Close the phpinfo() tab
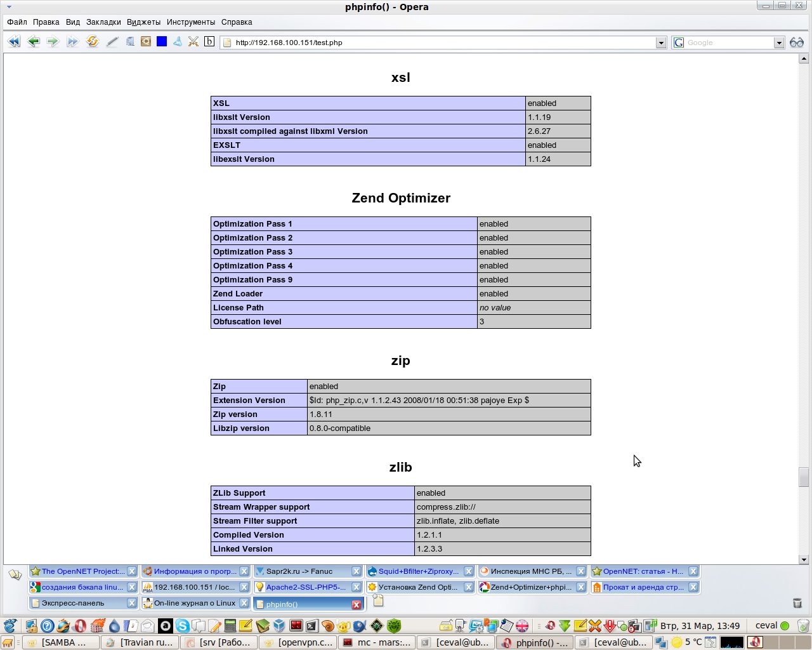Screen dimensions: 812x650 (x=357, y=604)
